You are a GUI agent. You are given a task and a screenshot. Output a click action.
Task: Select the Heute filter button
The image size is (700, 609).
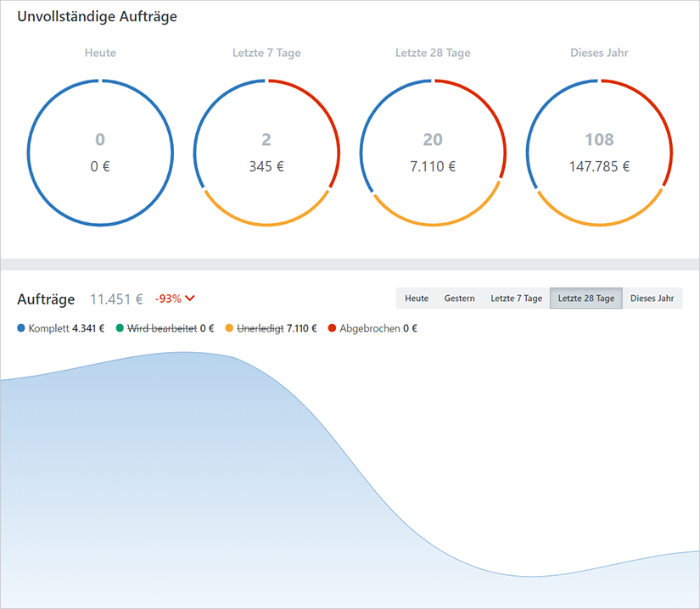tap(417, 298)
